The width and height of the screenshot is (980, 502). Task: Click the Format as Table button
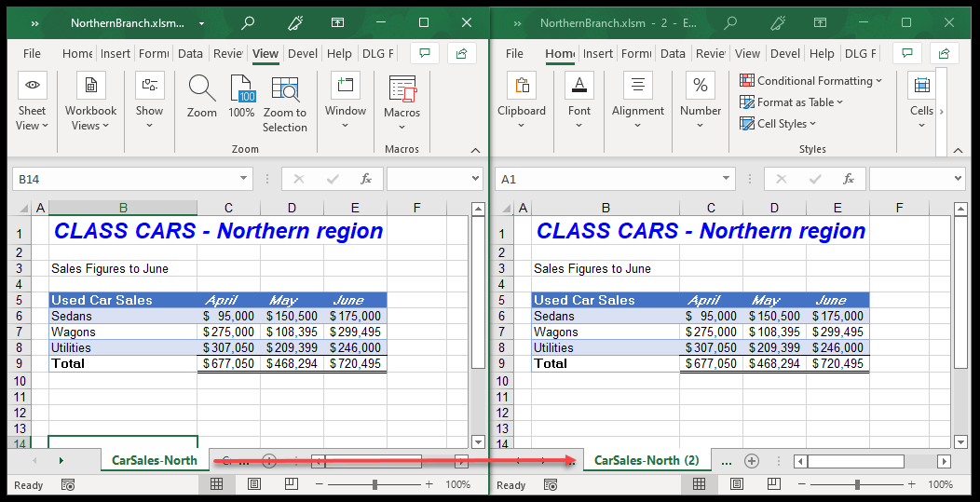(791, 102)
